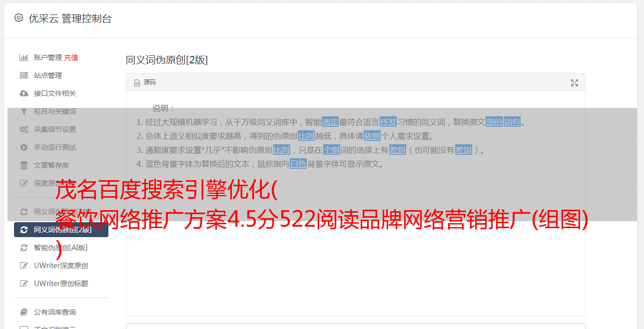This screenshot has height=329, width=644.
Task: Click the 站点管理 server icon
Action: point(23,75)
